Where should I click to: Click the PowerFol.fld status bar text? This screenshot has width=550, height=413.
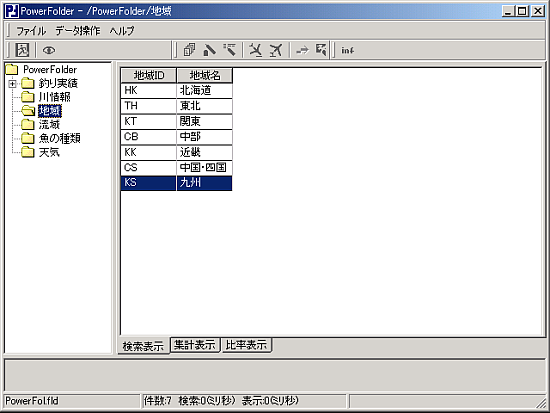pos(32,401)
